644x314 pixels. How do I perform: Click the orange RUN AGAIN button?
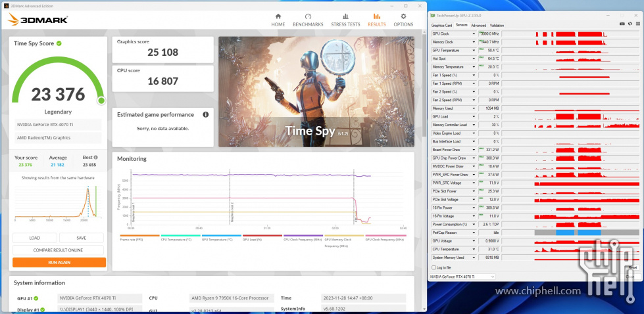pyautogui.click(x=59, y=262)
